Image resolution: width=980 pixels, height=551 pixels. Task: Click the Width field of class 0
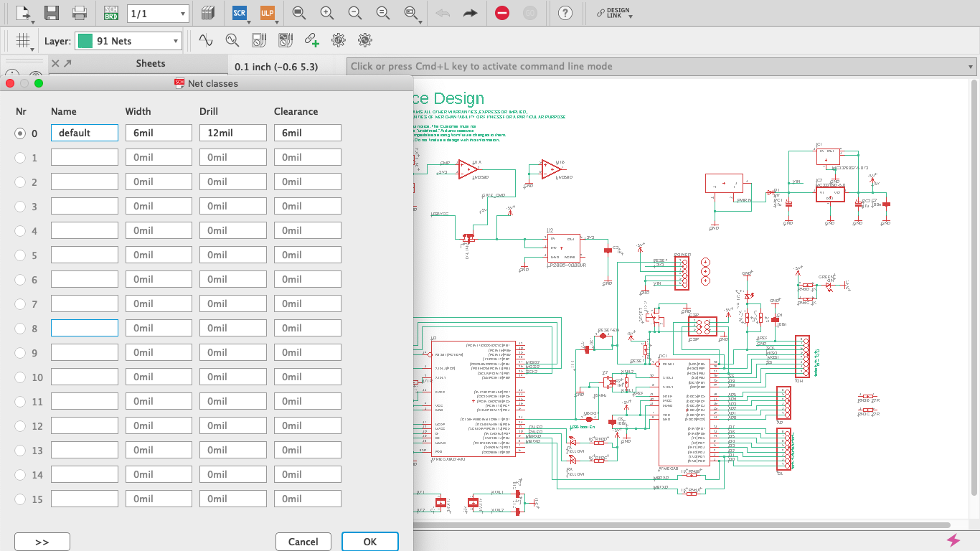click(x=159, y=133)
